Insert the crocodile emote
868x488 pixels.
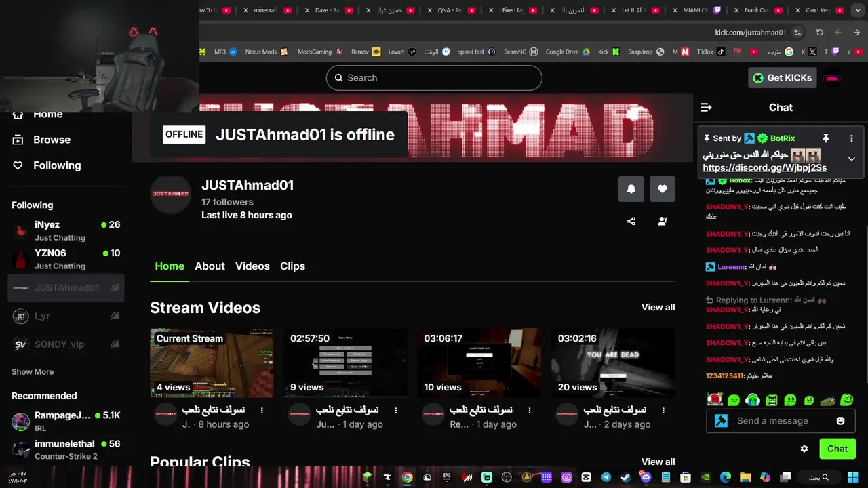tap(827, 401)
